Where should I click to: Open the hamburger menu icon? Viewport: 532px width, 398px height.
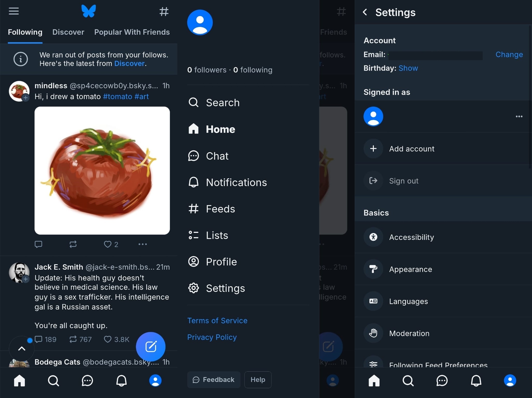14,11
